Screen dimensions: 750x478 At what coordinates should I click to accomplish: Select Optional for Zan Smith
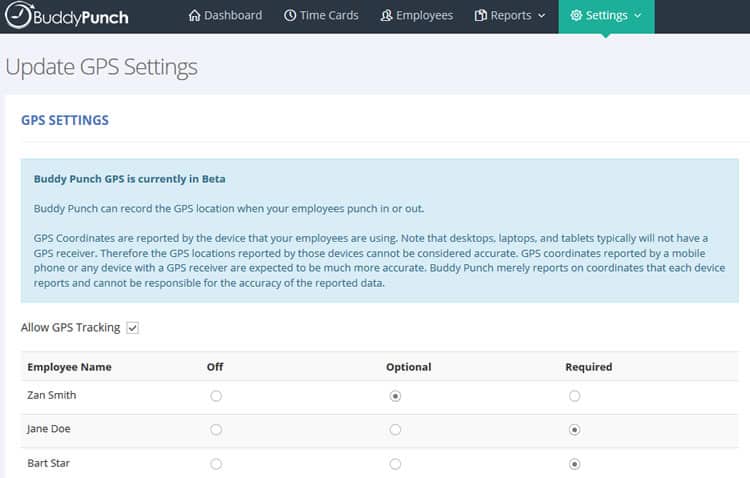pyautogui.click(x=395, y=396)
